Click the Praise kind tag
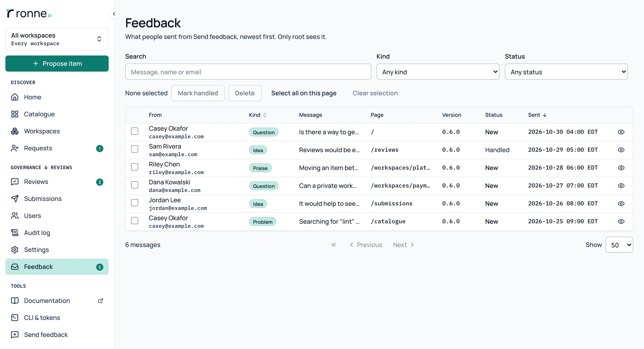 (260, 168)
